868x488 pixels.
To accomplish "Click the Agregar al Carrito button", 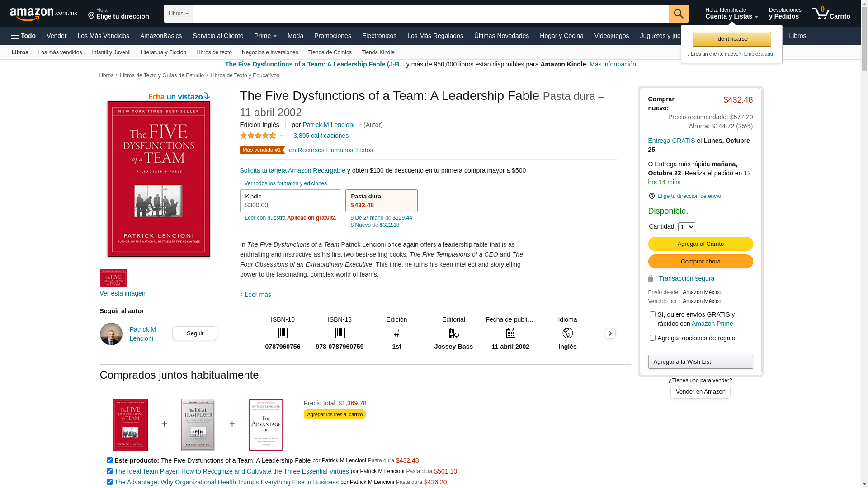I will (700, 244).
